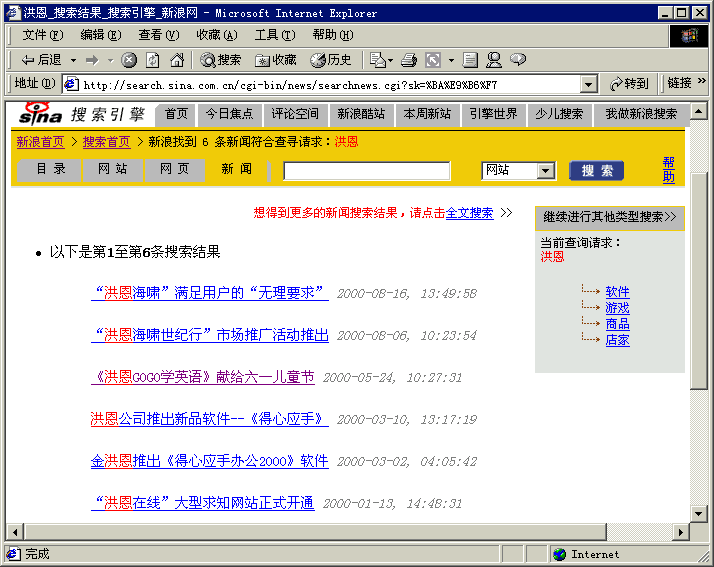This screenshot has height=567, width=714.
Task: Open result “洪恩海啸世纪行”市场推广活动推出
Action: pyautogui.click(x=210, y=335)
